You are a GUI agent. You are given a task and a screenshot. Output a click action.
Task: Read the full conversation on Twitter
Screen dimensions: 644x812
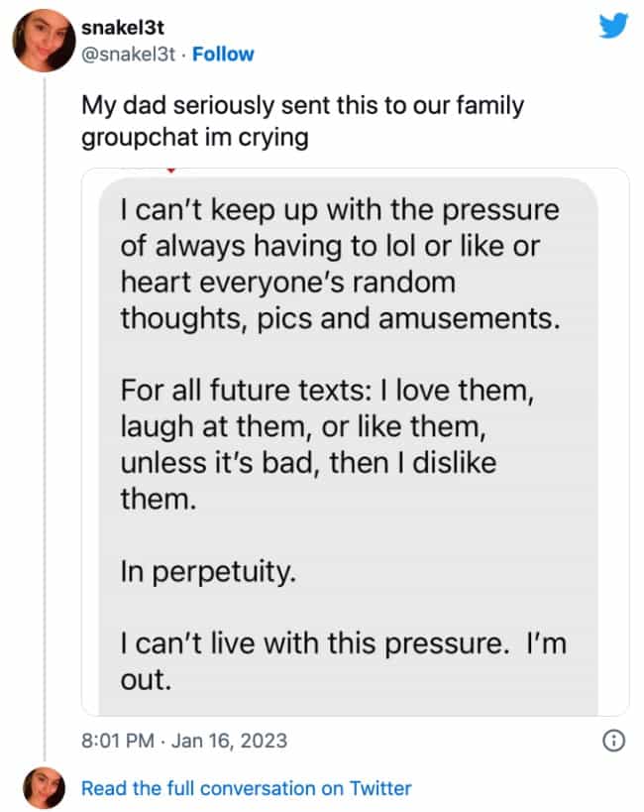coord(246,788)
